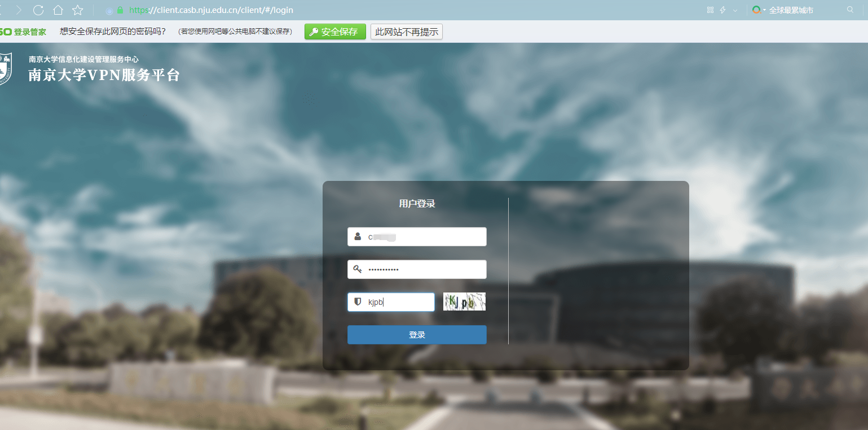
Task: Click the forward navigation arrow
Action: [19, 10]
